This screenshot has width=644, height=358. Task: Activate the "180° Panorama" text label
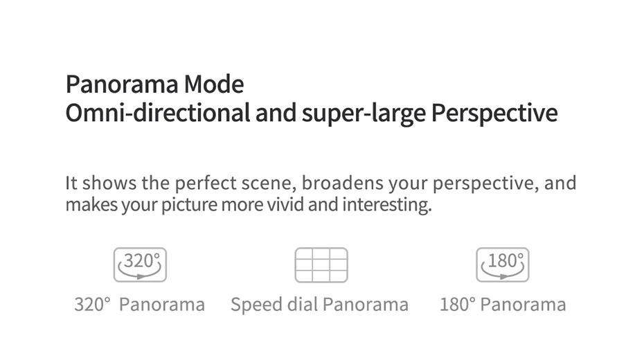[x=503, y=305]
